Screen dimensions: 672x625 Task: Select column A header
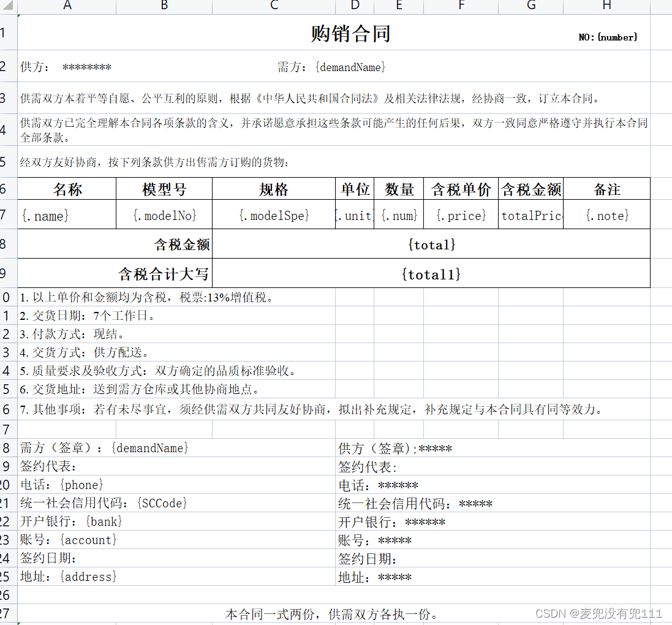[67, 6]
